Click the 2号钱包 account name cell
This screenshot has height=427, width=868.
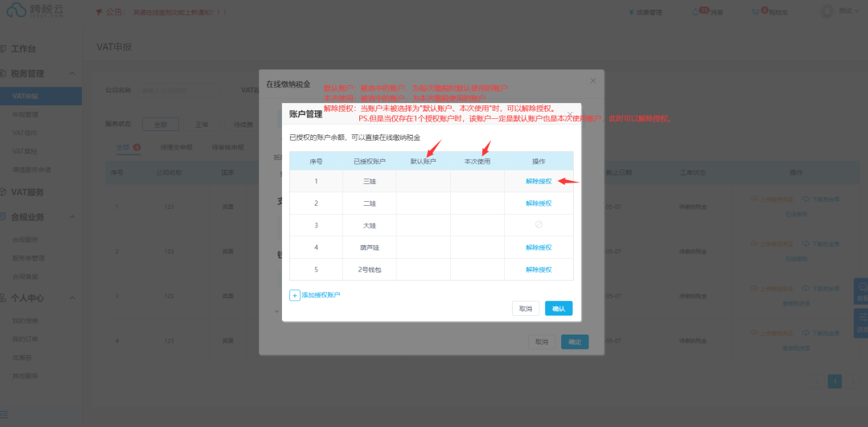click(370, 269)
